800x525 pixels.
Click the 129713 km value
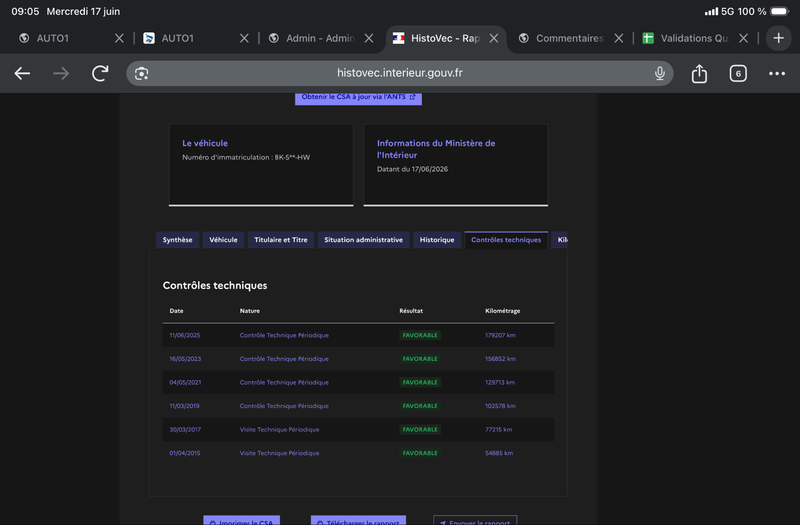499,382
